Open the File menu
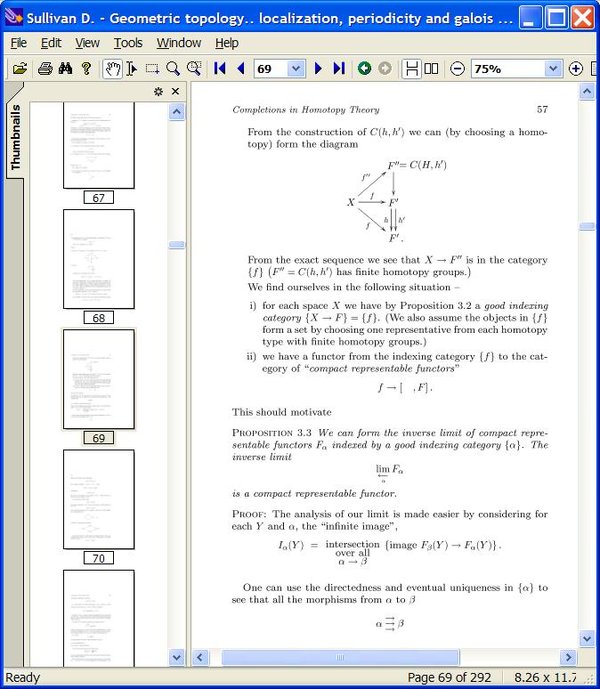This screenshot has height=689, width=600. [x=18, y=43]
